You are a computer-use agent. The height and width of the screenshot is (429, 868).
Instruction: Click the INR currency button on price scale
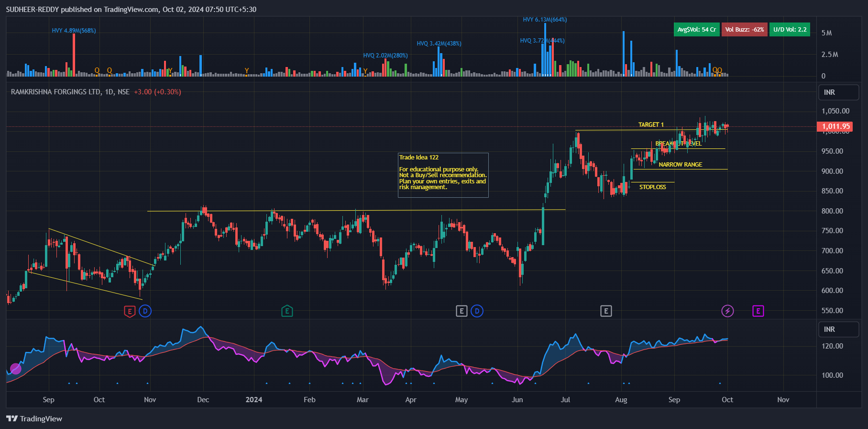click(839, 92)
